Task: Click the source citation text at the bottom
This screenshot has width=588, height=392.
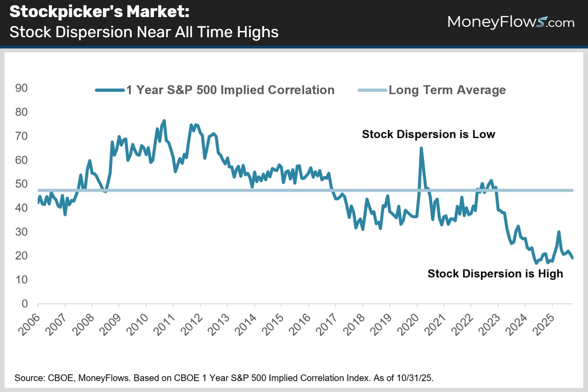Action: click(x=224, y=378)
